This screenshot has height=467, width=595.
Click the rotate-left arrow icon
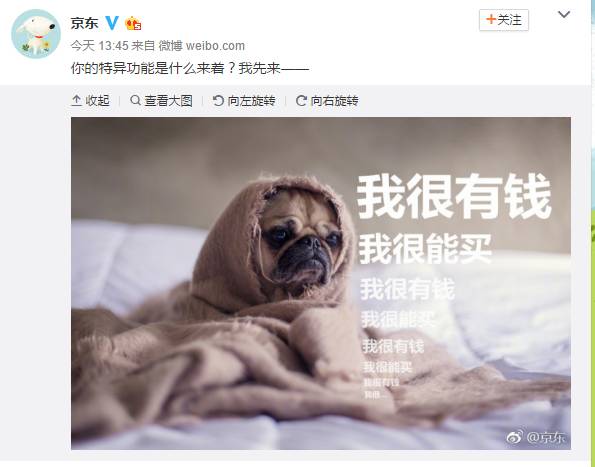[x=218, y=101]
